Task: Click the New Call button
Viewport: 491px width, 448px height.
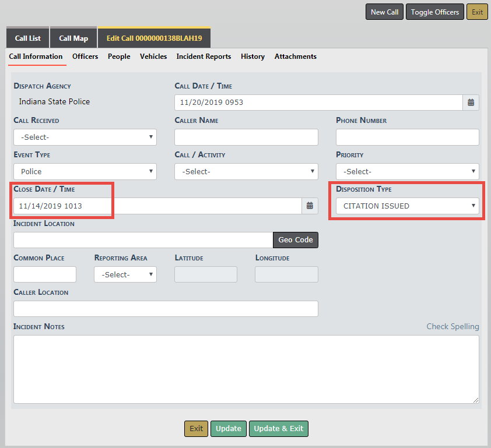Action: [x=384, y=12]
